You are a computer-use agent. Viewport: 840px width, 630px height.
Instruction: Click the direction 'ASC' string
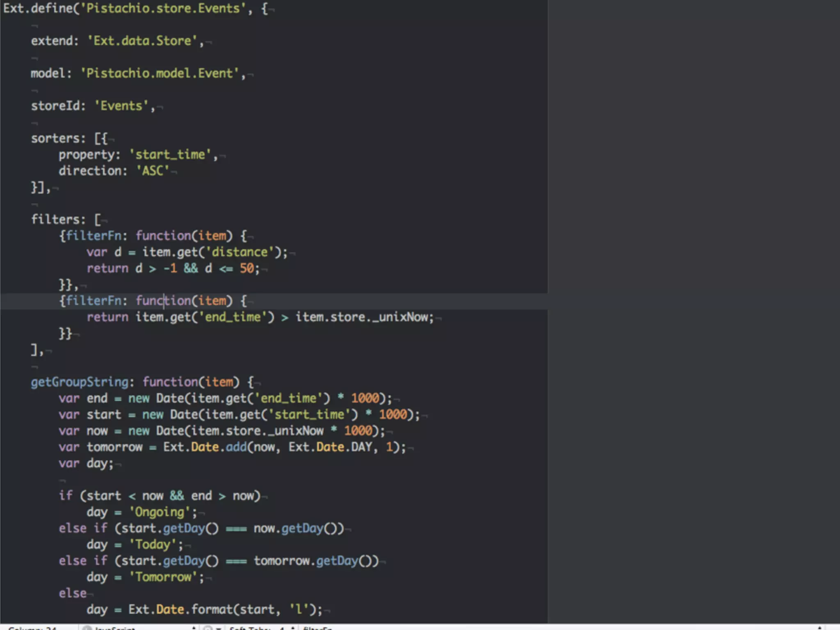pos(153,171)
